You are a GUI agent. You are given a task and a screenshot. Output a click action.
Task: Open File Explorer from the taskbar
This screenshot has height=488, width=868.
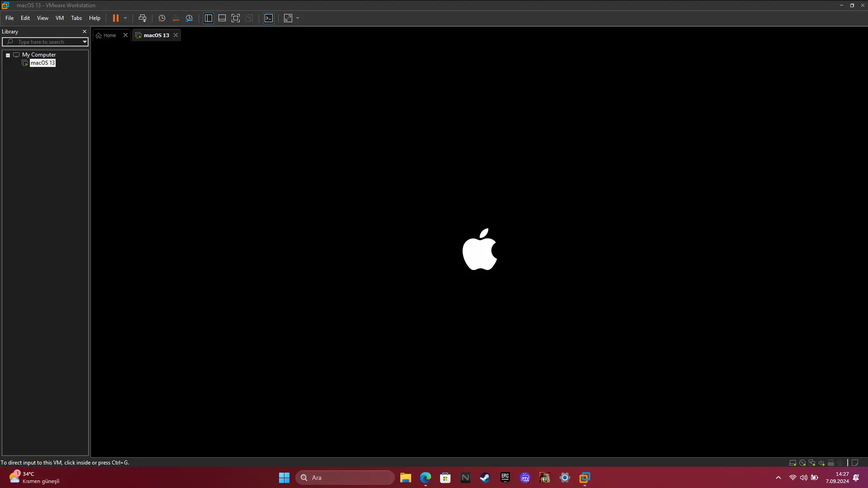405,478
